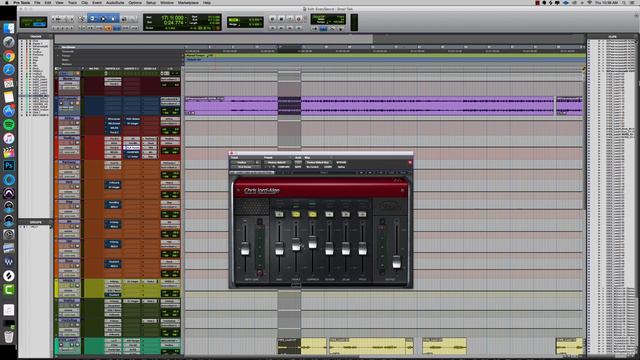Toggle the Delay color button in plugin
Viewport: 640px width, 360px height.
pos(345,214)
